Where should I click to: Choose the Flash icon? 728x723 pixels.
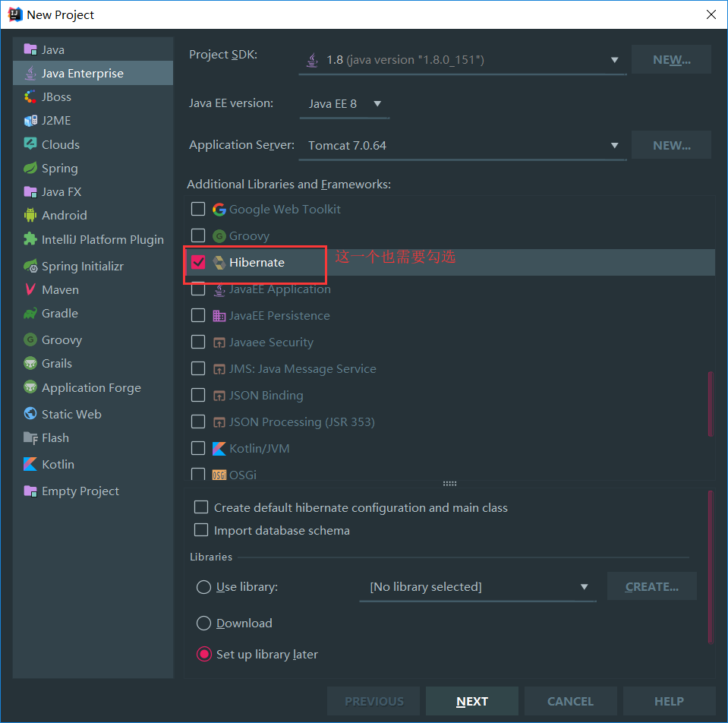click(30, 437)
